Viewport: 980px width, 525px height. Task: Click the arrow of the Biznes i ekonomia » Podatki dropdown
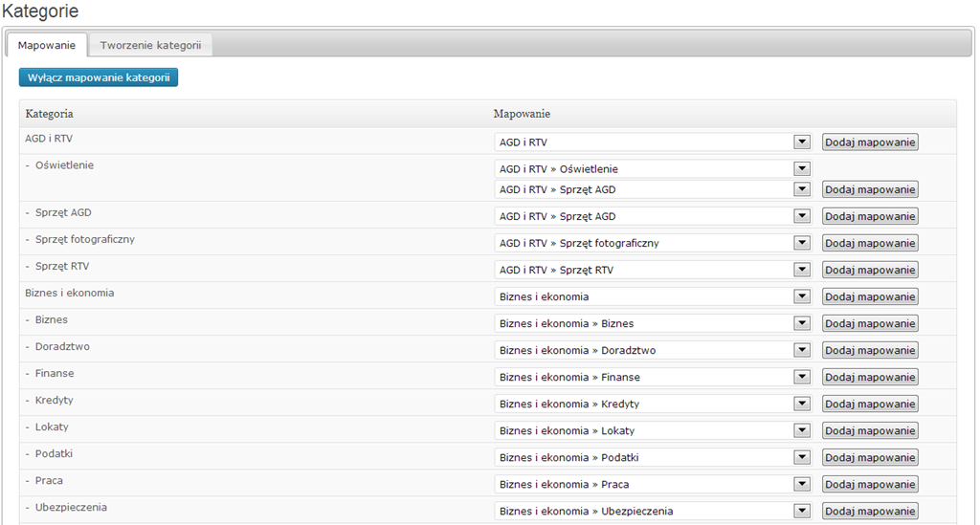click(802, 457)
